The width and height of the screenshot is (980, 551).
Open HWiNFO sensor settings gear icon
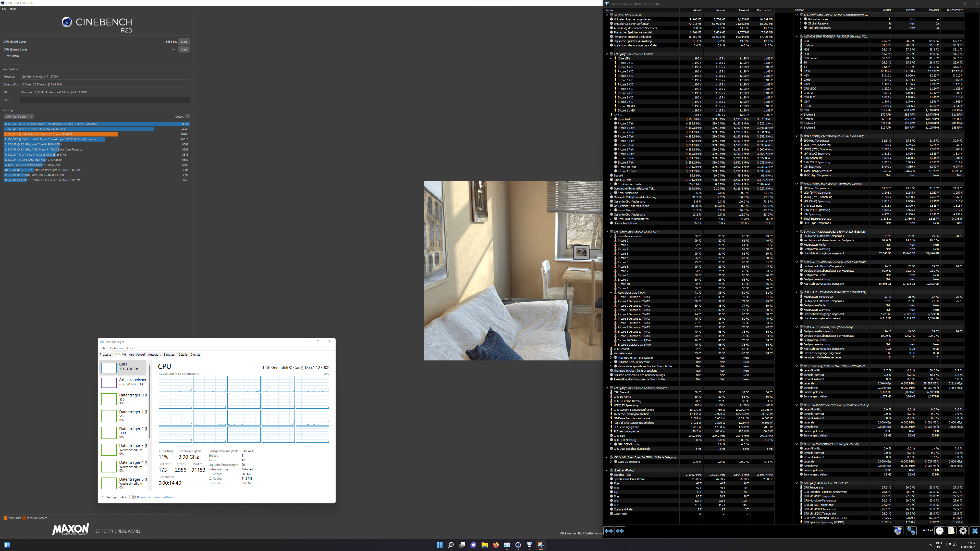coord(963,531)
